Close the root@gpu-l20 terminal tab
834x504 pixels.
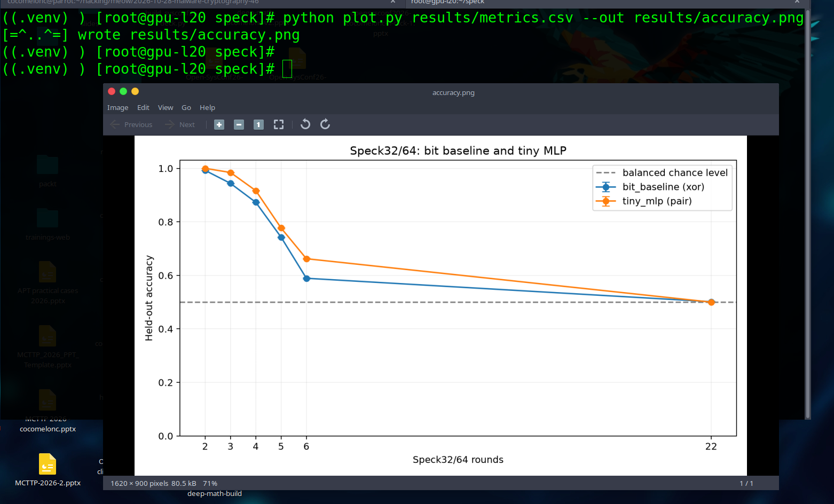[797, 2]
